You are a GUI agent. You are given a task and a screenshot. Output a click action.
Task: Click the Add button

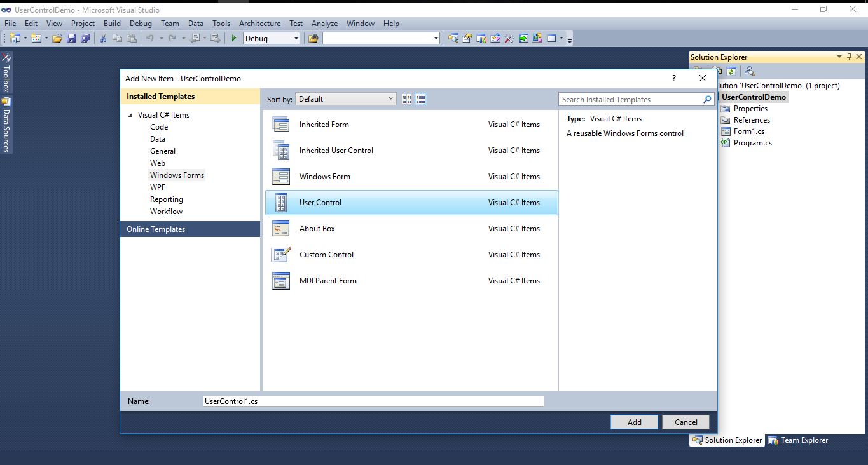634,422
